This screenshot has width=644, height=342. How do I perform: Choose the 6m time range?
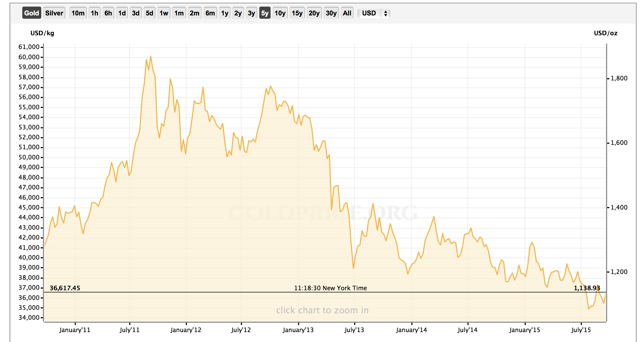tap(210, 13)
